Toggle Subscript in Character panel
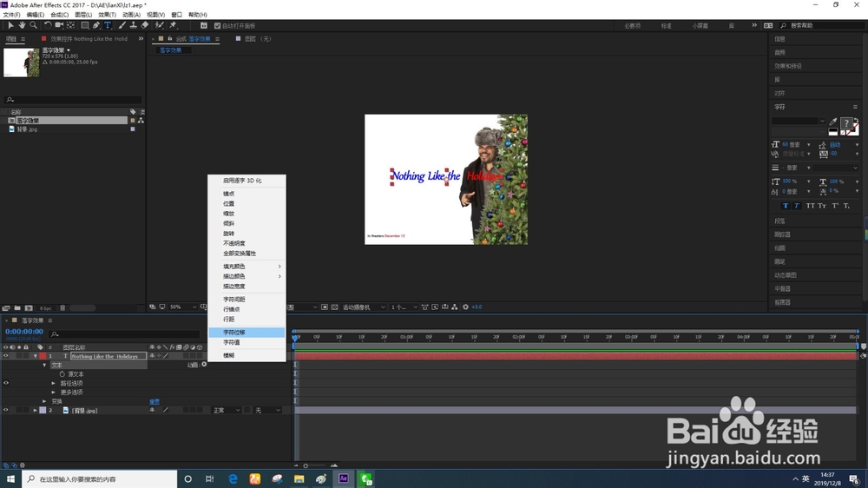The width and height of the screenshot is (868, 488). pyautogui.click(x=846, y=206)
